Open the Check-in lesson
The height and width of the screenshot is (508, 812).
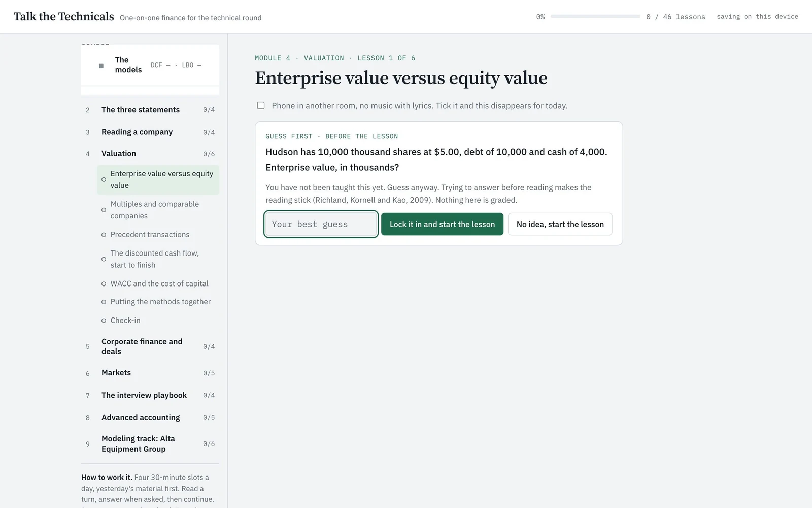158,321
